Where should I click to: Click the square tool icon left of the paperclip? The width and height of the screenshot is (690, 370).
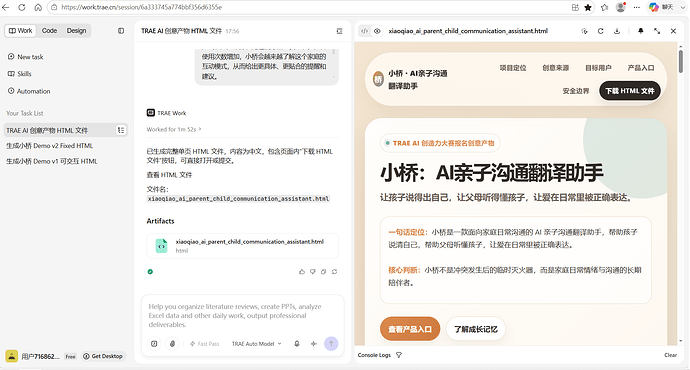click(154, 344)
